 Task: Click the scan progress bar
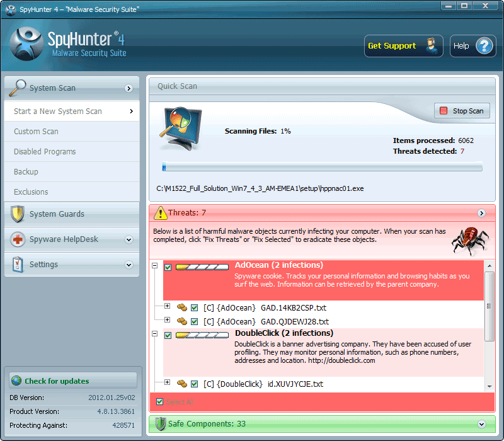[x=322, y=167]
